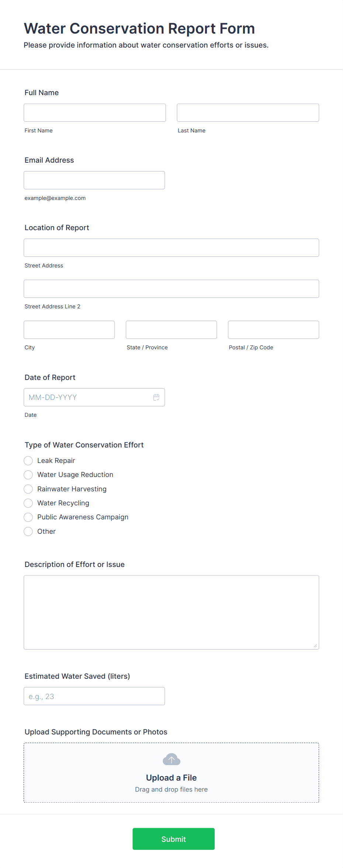Click the cloud upload icon
Viewport: 343px width, 868px height.
click(x=171, y=759)
